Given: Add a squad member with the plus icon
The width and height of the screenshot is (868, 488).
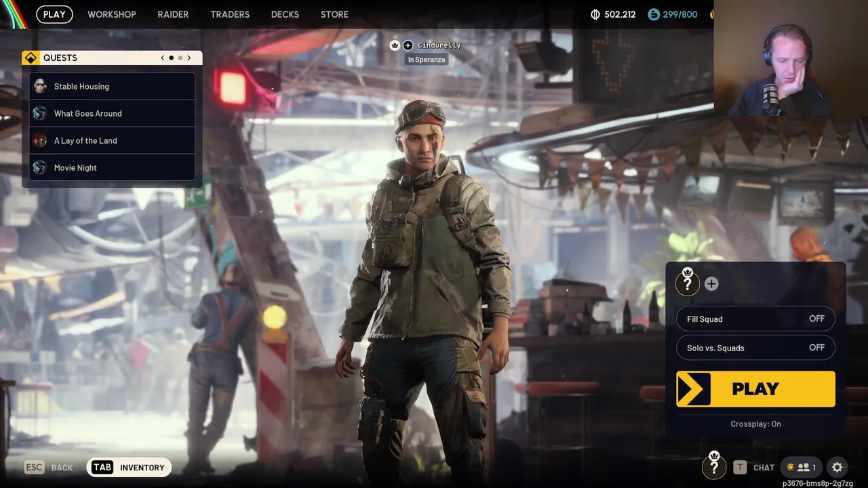Looking at the screenshot, I should 711,284.
